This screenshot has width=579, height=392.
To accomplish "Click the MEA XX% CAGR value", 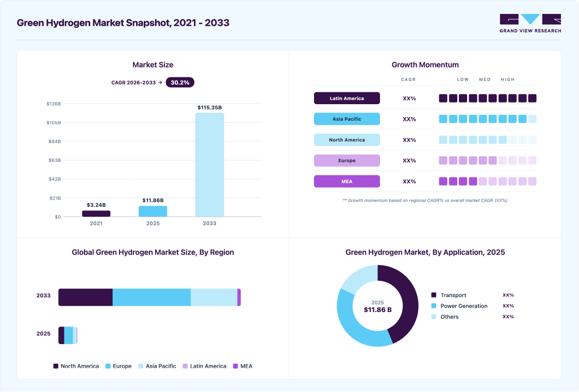I will click(x=409, y=182).
